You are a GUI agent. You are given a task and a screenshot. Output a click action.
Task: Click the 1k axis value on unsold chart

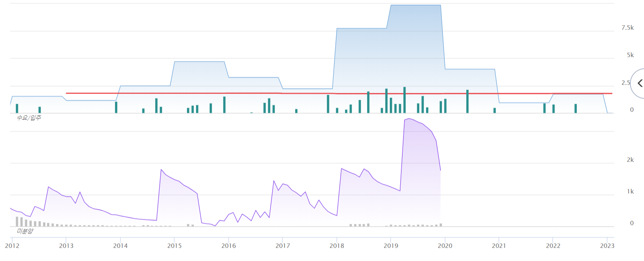630,192
